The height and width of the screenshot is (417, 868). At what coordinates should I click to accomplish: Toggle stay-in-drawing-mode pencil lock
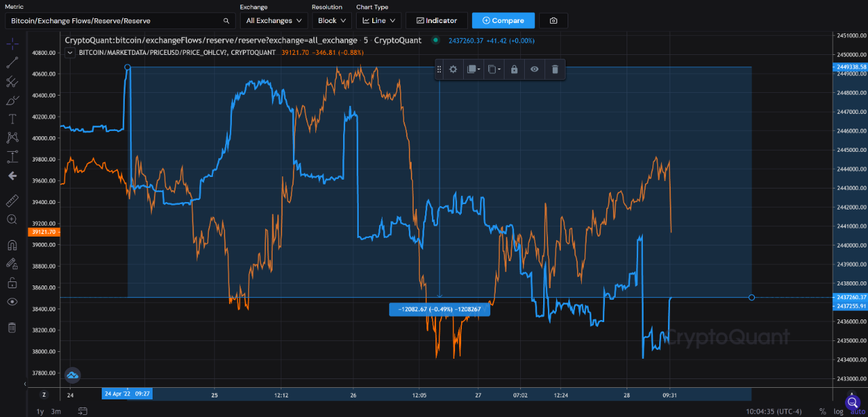[x=12, y=264]
